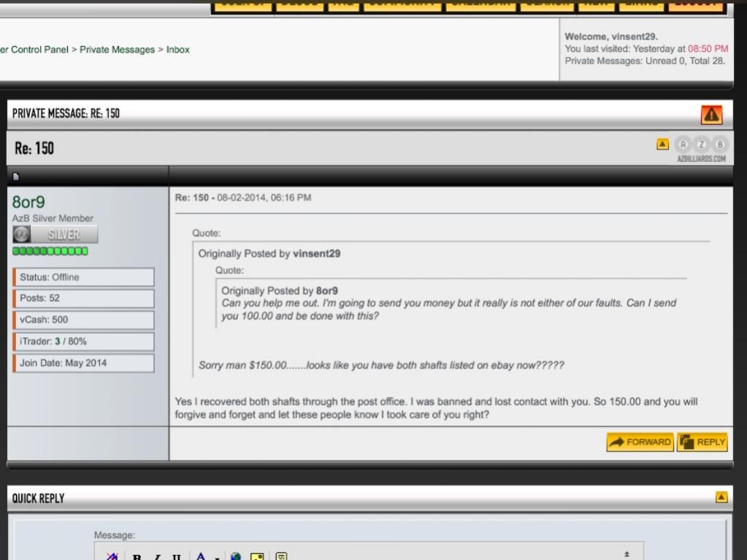Click the insert image icon
Image resolution: width=747 pixels, height=560 pixels.
[x=257, y=557]
